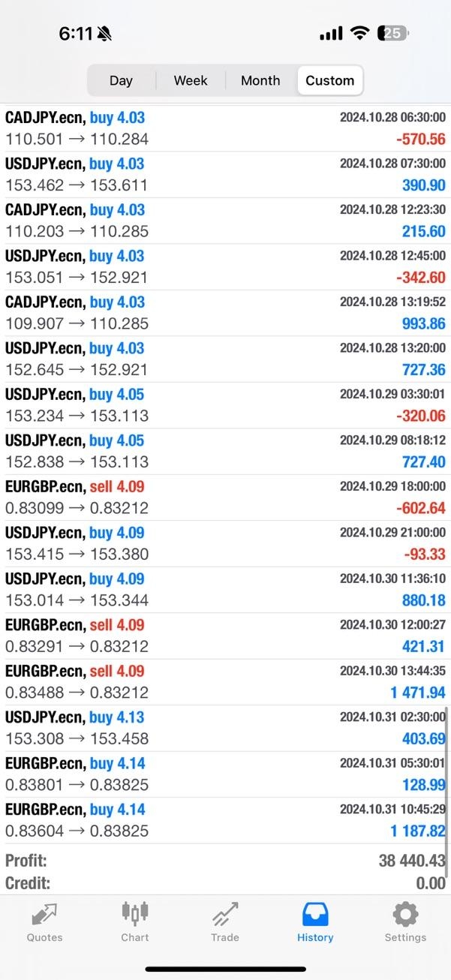Open the Settings gear icon
This screenshot has height=980, width=451.
tap(405, 915)
